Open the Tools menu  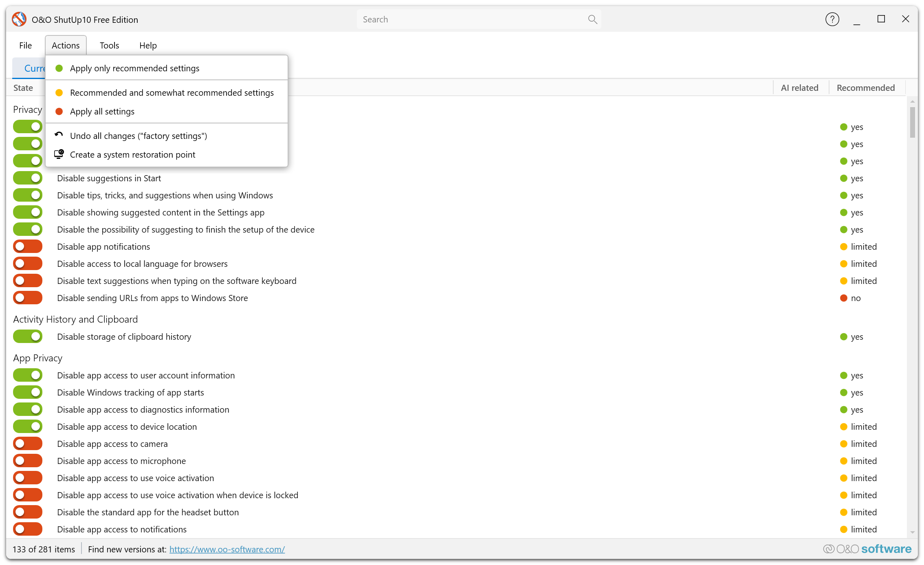pos(109,45)
